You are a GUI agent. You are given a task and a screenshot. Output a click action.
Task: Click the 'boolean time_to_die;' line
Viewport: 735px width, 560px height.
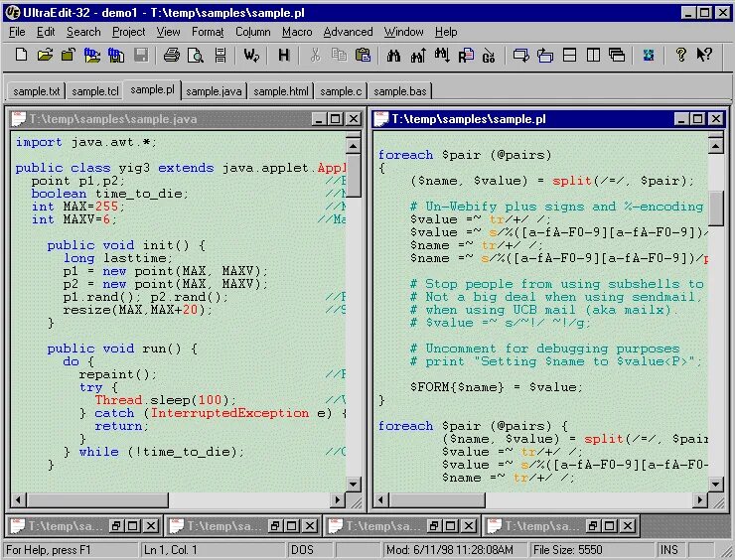coord(109,194)
